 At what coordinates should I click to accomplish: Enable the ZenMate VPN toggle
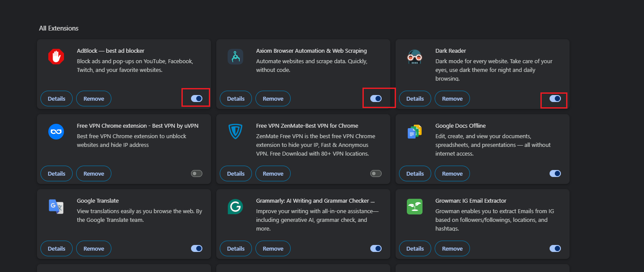tap(376, 173)
